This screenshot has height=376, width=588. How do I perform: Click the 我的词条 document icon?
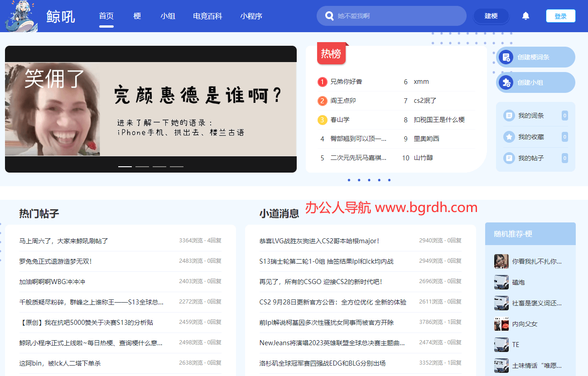tap(509, 115)
